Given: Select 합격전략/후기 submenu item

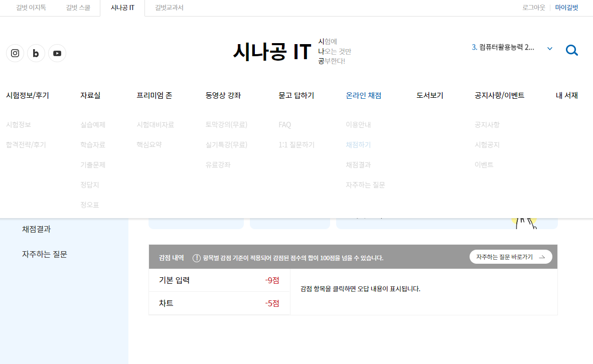Looking at the screenshot, I should (x=26, y=145).
